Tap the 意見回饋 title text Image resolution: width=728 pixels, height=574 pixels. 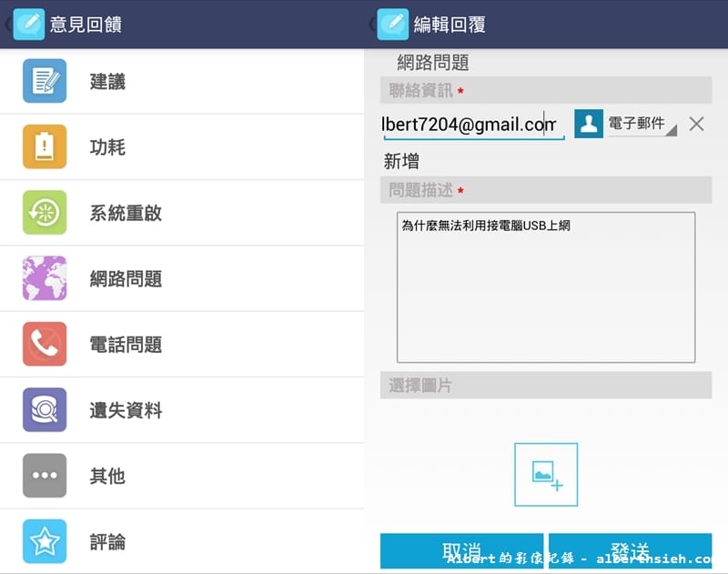86,25
